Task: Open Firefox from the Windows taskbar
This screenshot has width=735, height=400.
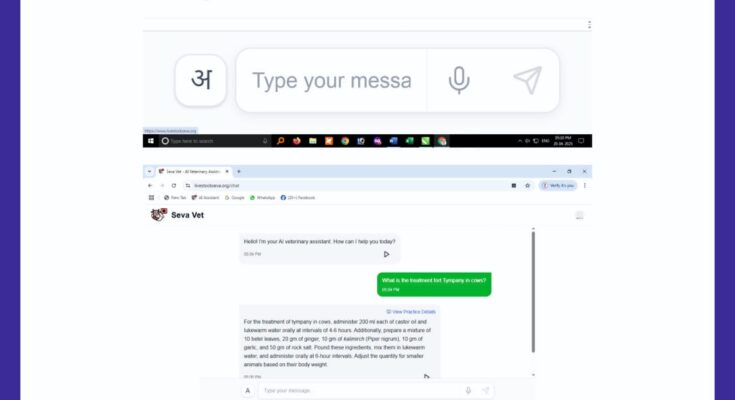Action: pyautogui.click(x=297, y=141)
